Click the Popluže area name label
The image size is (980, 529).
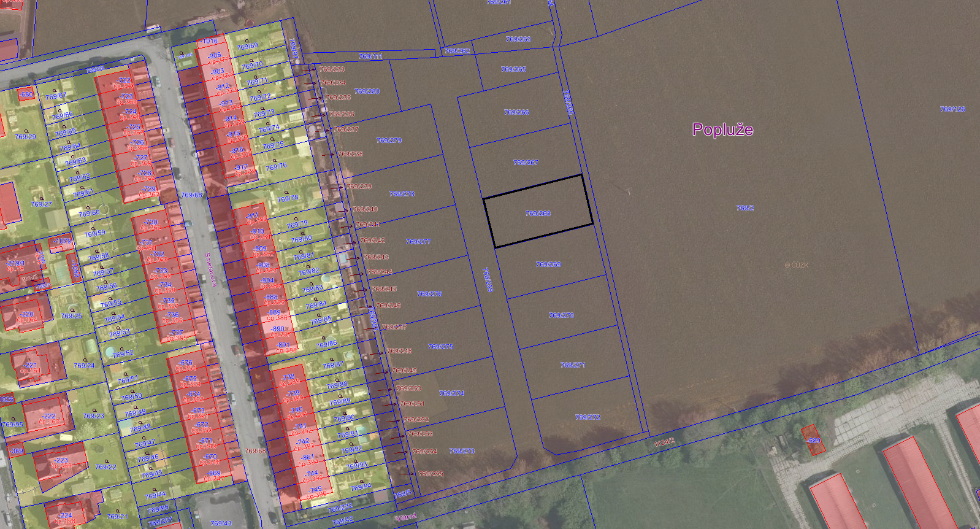pos(722,129)
